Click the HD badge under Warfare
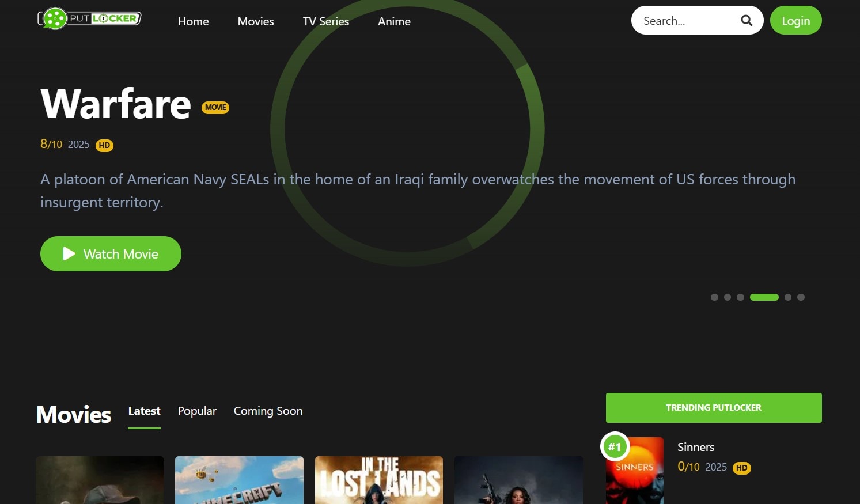The image size is (860, 504). (x=104, y=145)
